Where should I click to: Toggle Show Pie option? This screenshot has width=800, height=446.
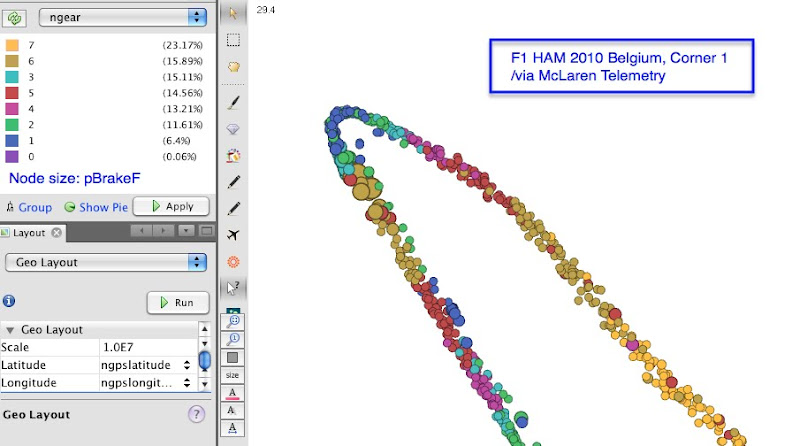(96, 207)
